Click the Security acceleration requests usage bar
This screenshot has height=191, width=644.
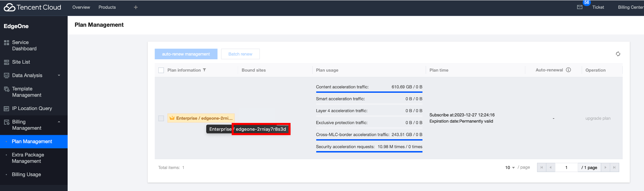369,152
